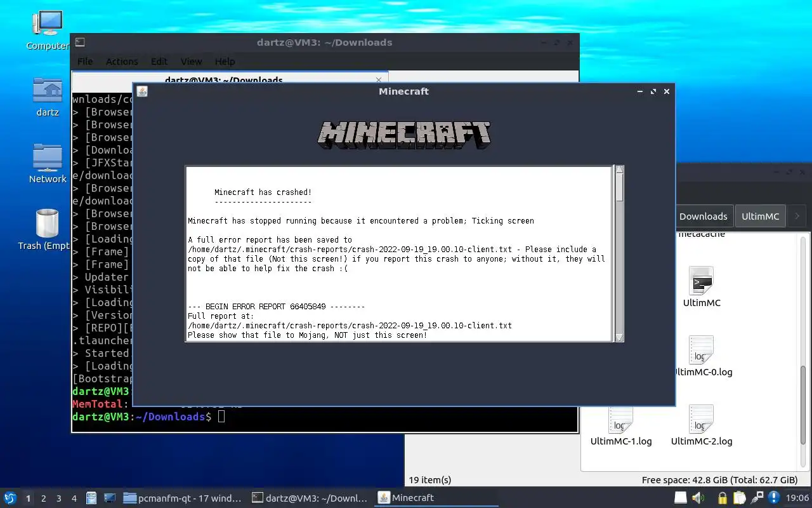Click '19 item(s)' status bar text
Image resolution: width=812 pixels, height=508 pixels.
pyautogui.click(x=430, y=480)
